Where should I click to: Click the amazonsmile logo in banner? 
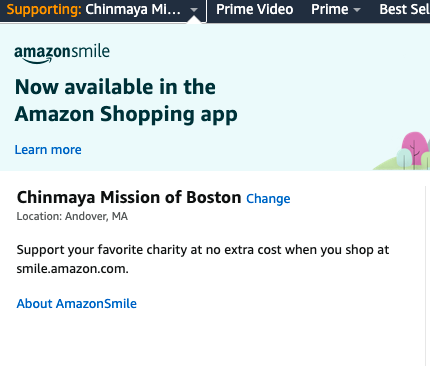62,54
